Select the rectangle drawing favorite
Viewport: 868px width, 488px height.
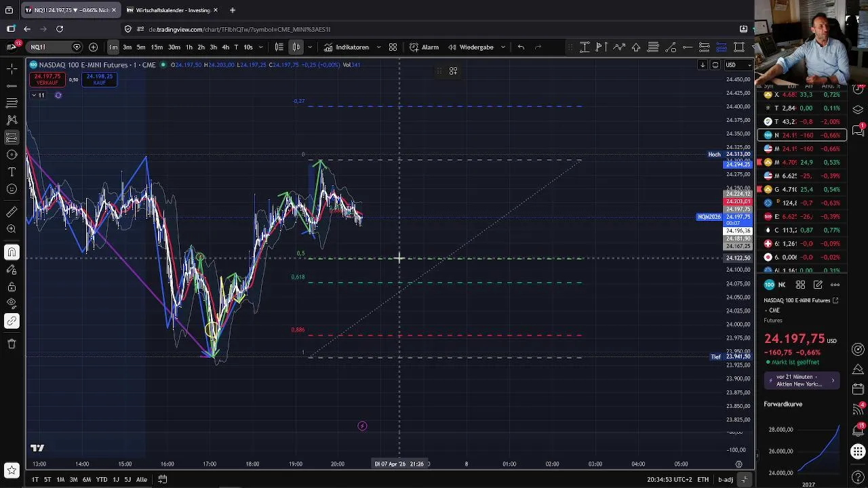[738, 47]
